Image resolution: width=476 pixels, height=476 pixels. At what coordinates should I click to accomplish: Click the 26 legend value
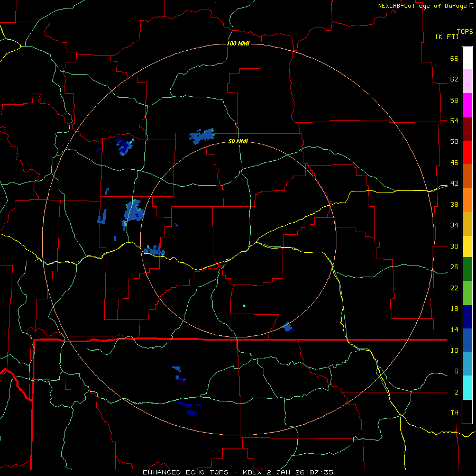(x=454, y=267)
